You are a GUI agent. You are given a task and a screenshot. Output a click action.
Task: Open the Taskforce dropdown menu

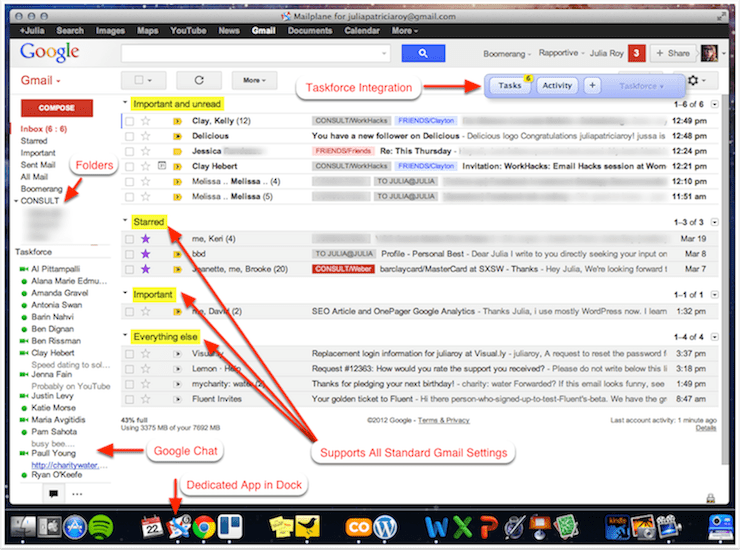[x=641, y=86]
